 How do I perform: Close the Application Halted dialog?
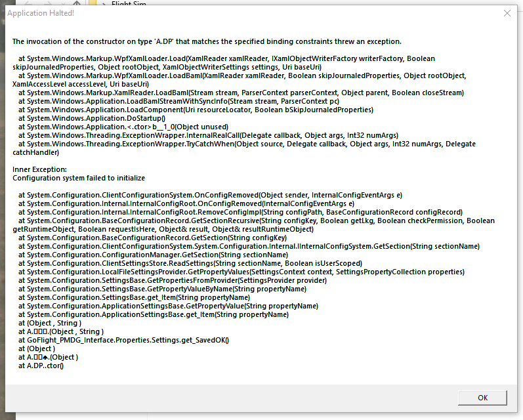pos(507,13)
